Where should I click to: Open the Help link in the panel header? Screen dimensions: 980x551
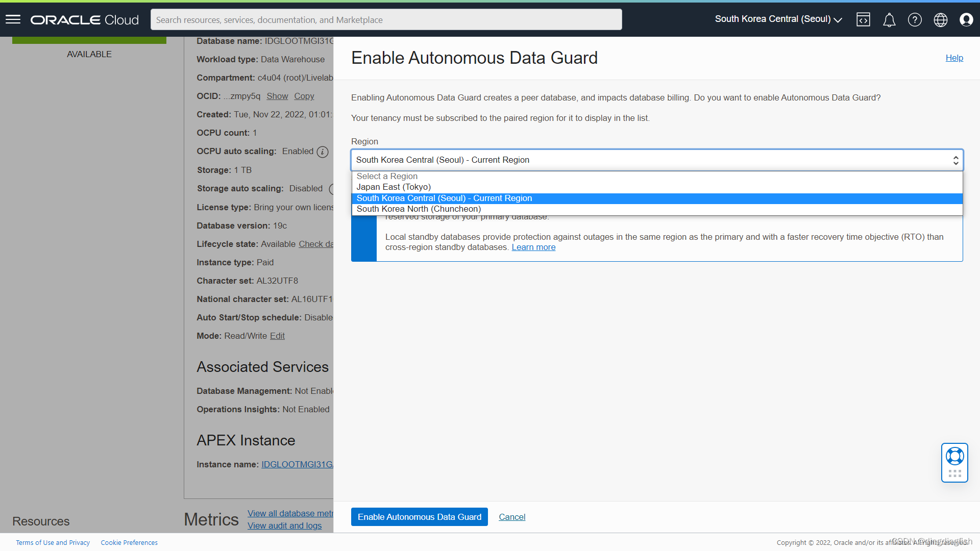coord(954,58)
